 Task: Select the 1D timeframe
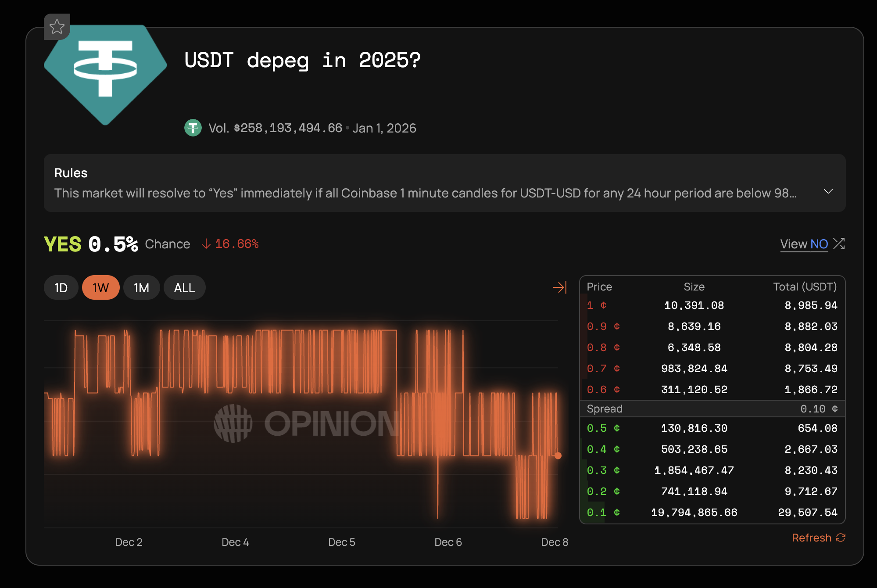tap(61, 287)
